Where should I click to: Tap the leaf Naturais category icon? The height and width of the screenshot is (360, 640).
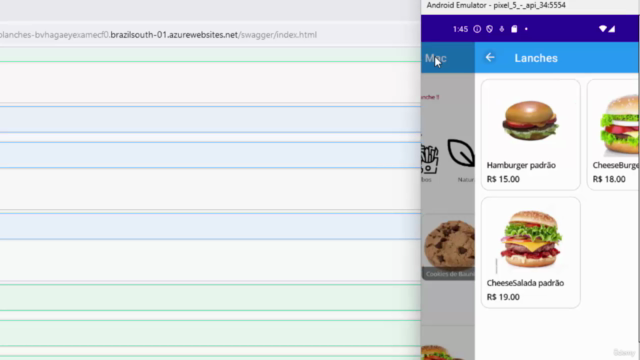461,153
